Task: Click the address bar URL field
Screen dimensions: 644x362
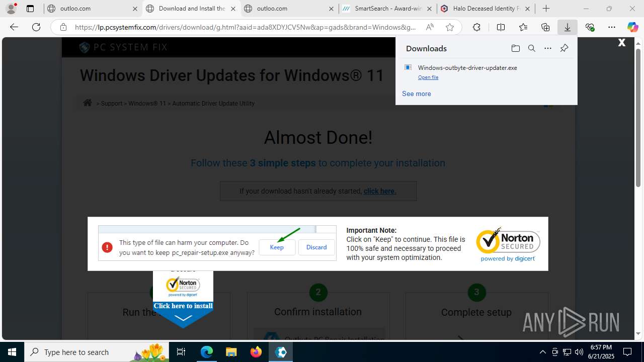Action: (246, 27)
